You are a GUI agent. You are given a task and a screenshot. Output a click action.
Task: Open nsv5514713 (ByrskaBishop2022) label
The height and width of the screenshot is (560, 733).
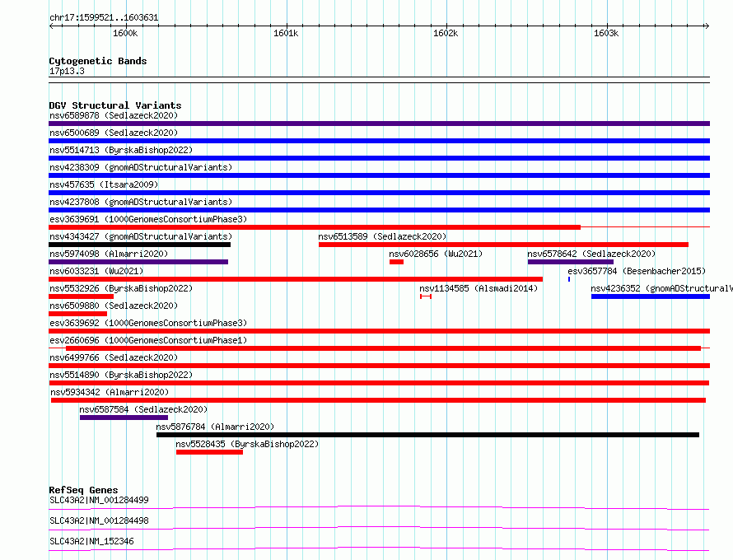tap(121, 150)
